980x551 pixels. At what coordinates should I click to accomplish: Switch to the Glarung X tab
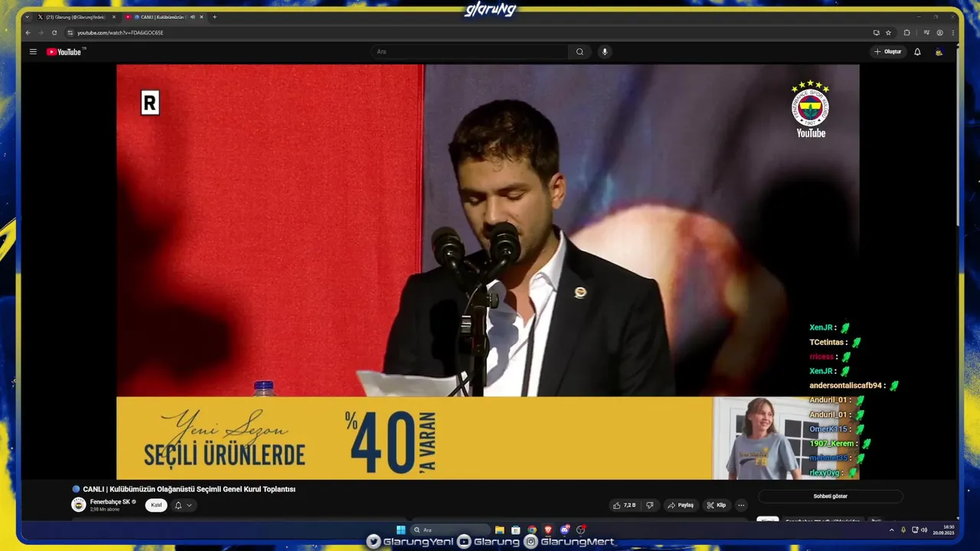[74, 17]
